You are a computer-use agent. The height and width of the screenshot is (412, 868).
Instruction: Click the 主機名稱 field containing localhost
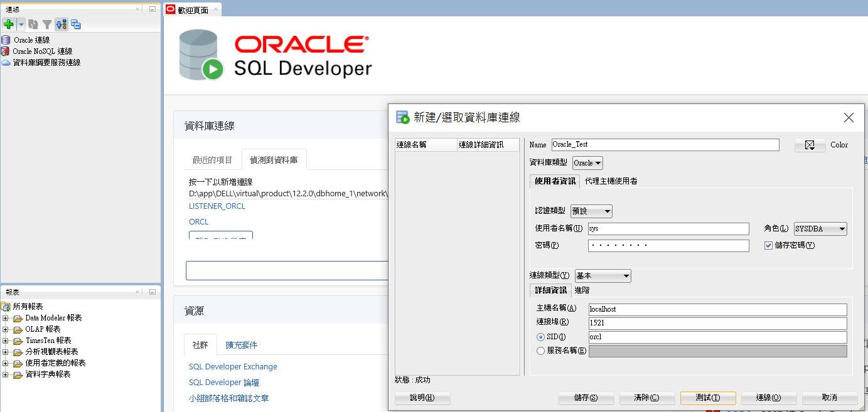click(x=717, y=309)
